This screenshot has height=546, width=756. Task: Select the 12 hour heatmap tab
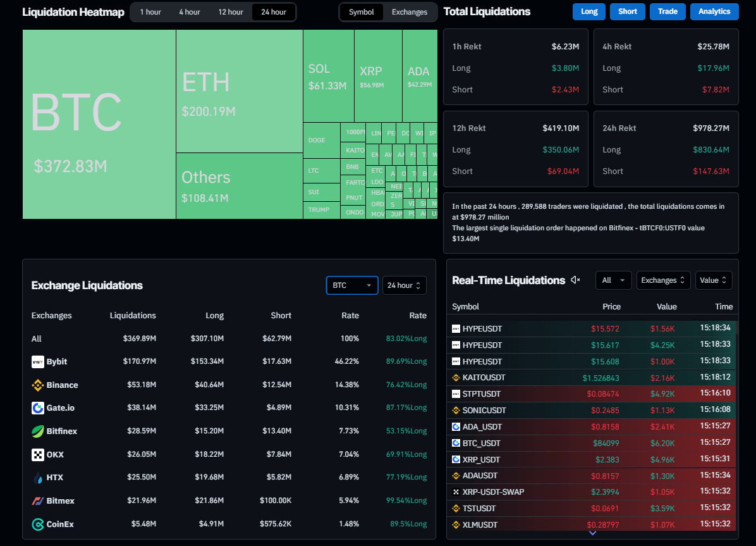[x=230, y=12]
